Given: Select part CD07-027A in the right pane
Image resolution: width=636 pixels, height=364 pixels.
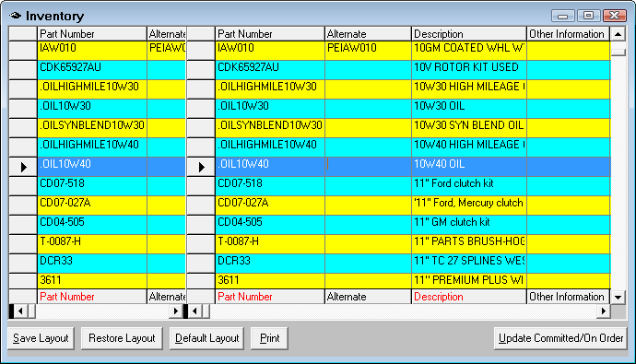Looking at the screenshot, I should click(270, 205).
